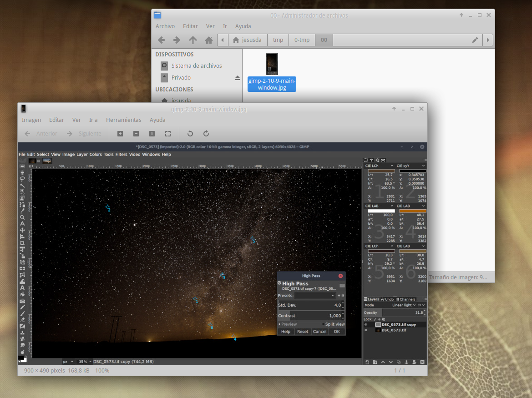532x398 pixels.
Task: Toggle visibility of DSC_0573.tif copy layer
Action: click(x=366, y=325)
